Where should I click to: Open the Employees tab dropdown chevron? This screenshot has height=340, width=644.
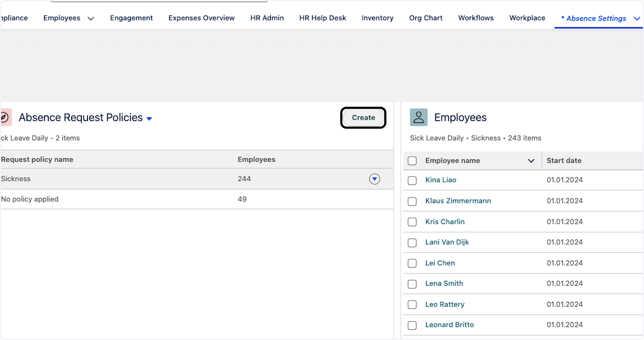tap(91, 19)
